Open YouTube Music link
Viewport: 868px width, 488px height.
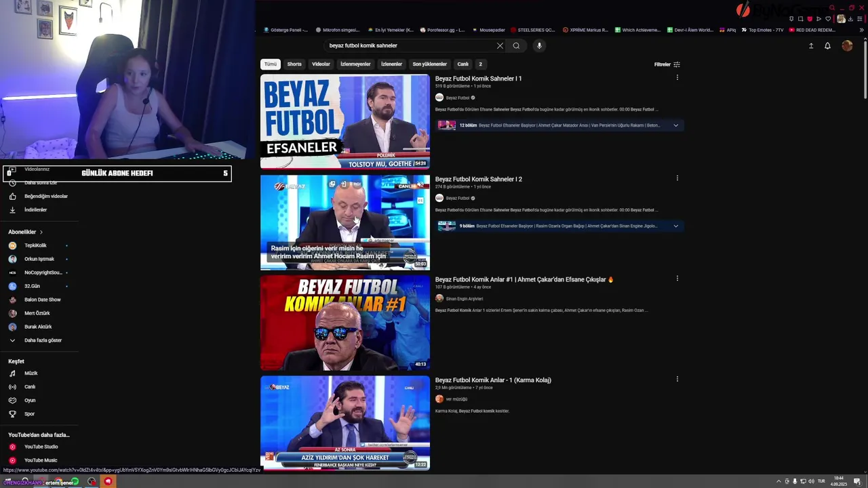(33, 460)
